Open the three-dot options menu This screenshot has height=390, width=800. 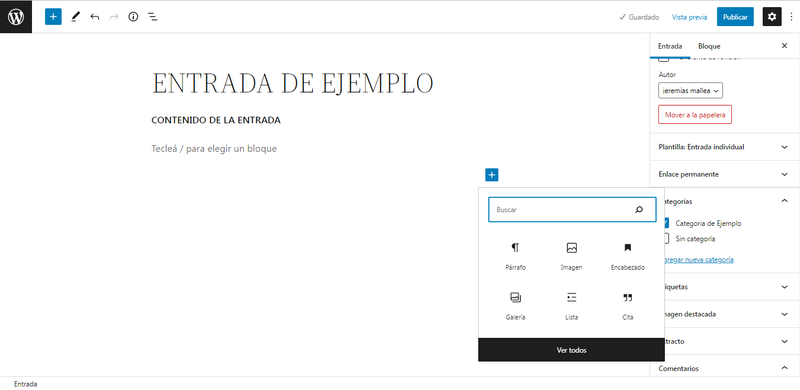tap(791, 17)
